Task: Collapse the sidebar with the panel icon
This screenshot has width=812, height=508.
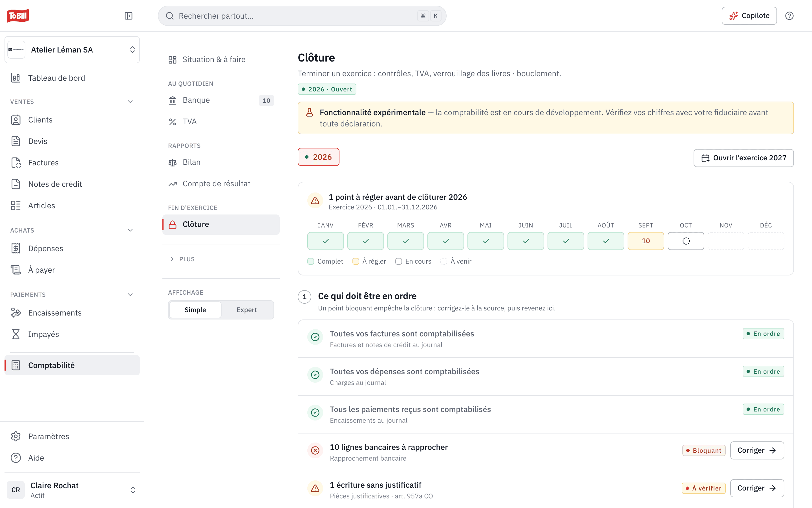Action: click(x=129, y=16)
